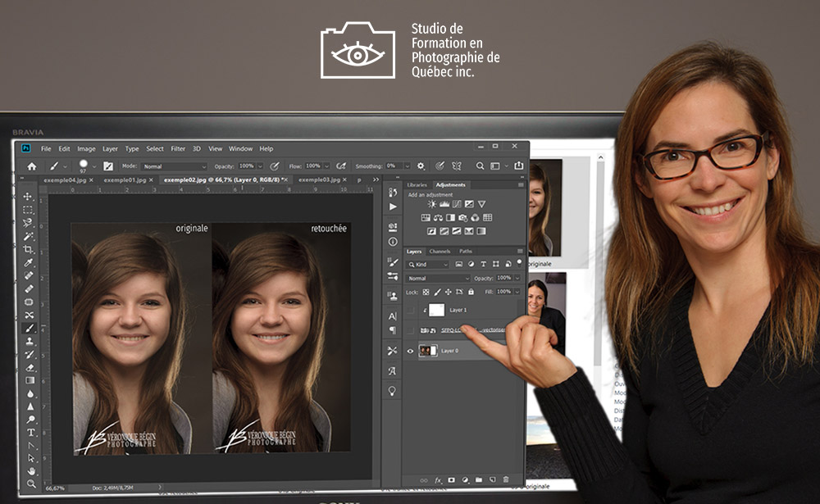The width and height of the screenshot is (820, 504).
Task: Open the Paragraph panel icon
Action: pos(392,330)
